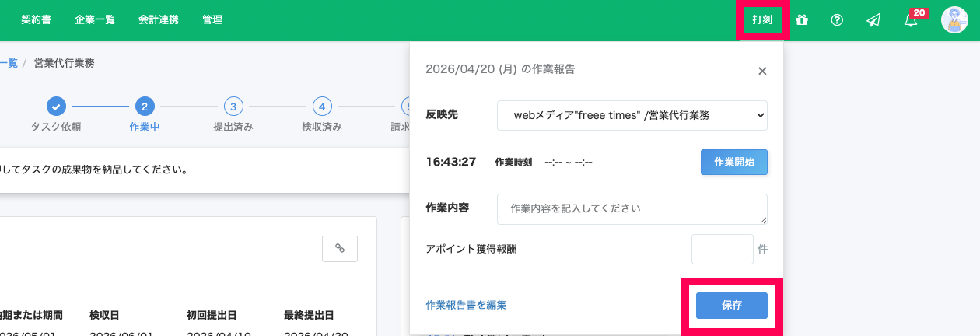Open the 会計連携 menu
This screenshot has width=980, height=336.
159,20
